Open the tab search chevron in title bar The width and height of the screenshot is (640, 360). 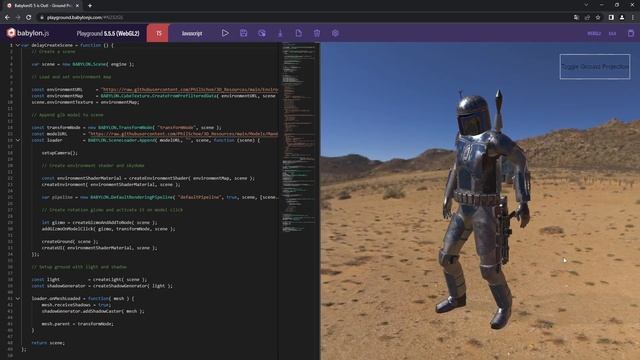click(x=586, y=5)
